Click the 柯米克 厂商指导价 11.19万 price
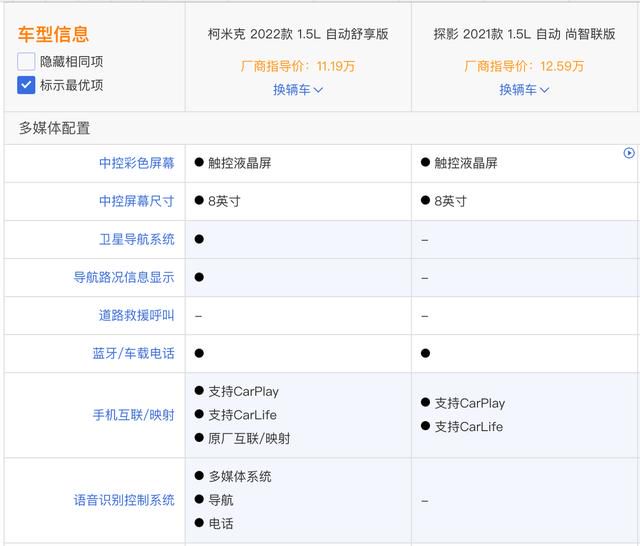Screen dimensions: 640x546 [x=298, y=66]
